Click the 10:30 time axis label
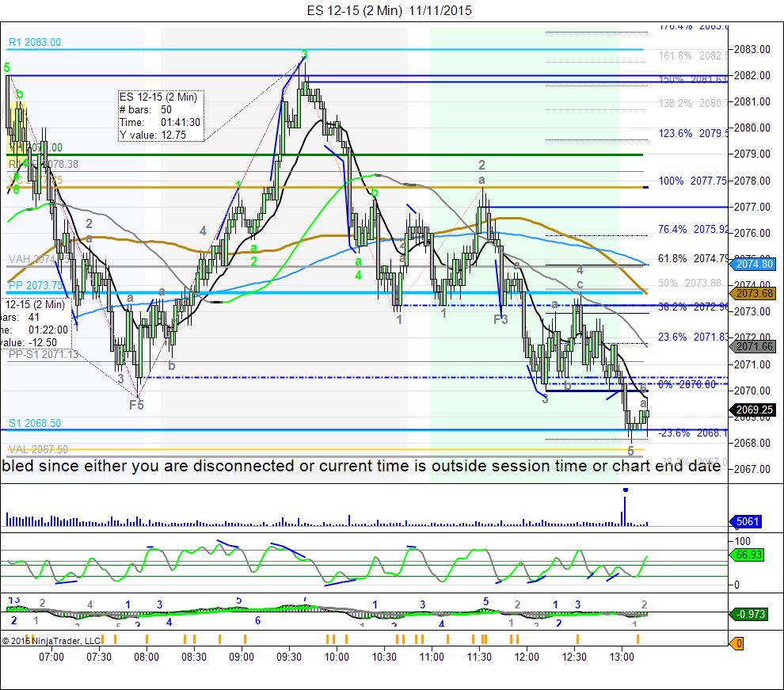 [x=384, y=657]
